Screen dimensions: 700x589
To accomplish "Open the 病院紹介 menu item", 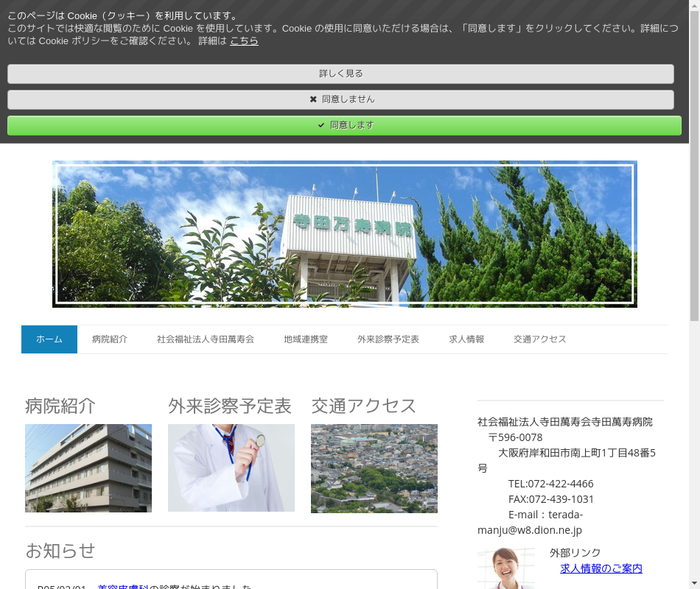I will point(110,339).
